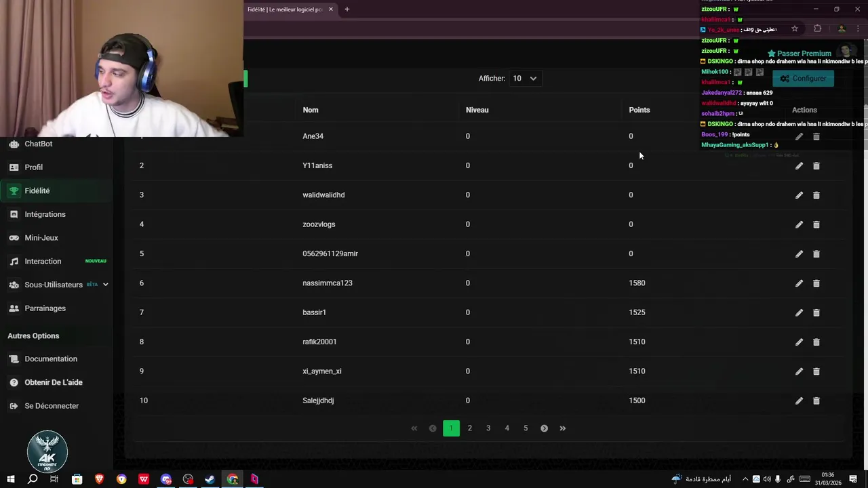The image size is (868, 488).
Task: Open the Documentation link
Action: pyautogui.click(x=51, y=359)
